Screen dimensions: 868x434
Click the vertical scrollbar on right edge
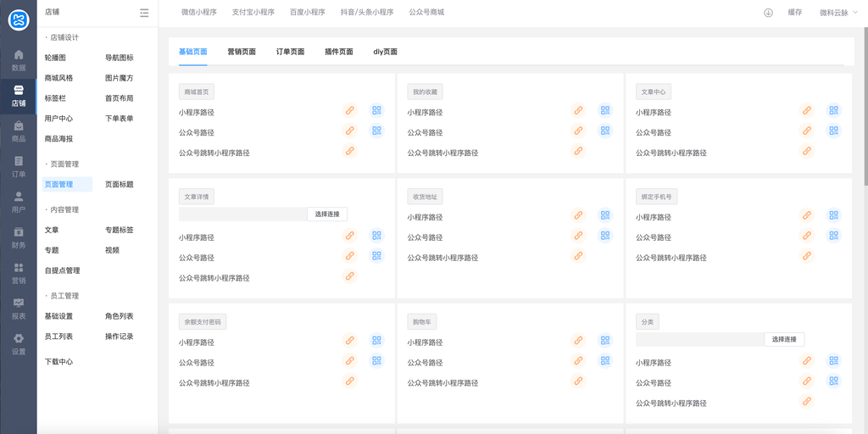[x=865, y=105]
